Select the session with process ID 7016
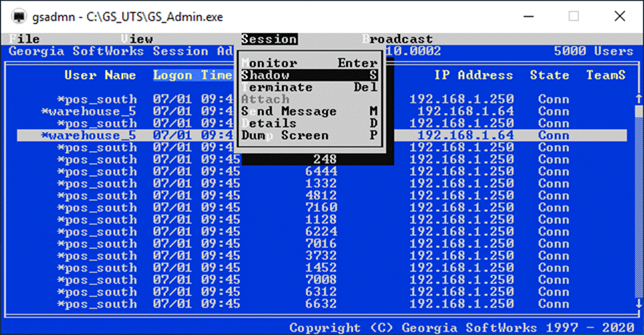Screen dimensions: 644x335 322,243
